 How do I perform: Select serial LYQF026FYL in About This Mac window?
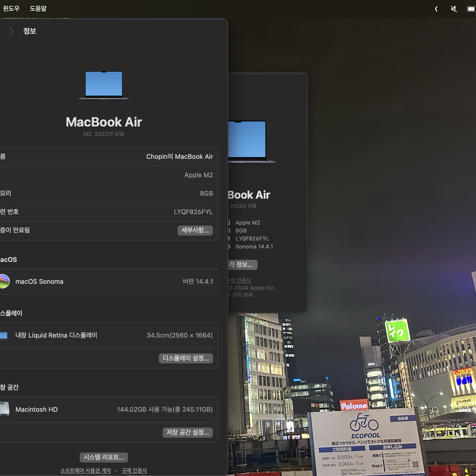pyautogui.click(x=252, y=238)
